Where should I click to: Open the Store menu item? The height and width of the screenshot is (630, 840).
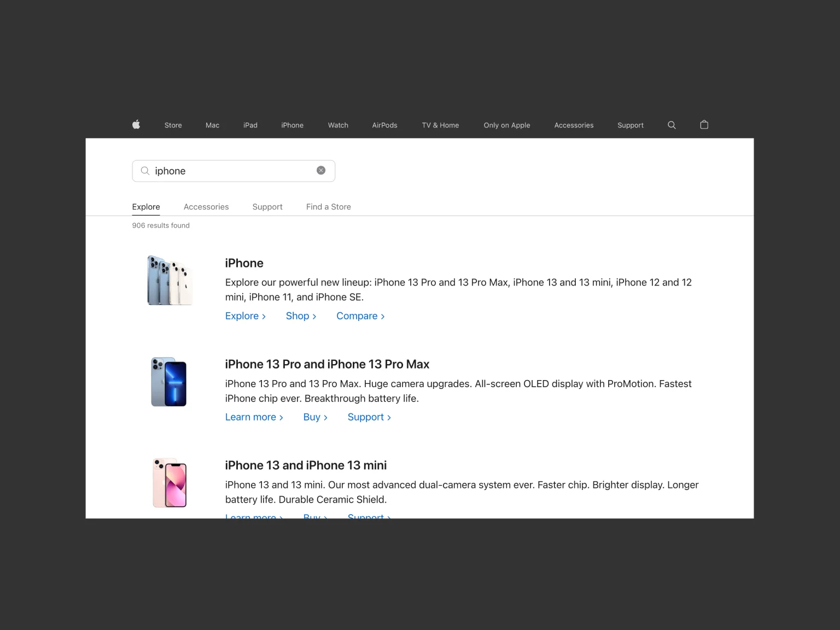tap(173, 125)
